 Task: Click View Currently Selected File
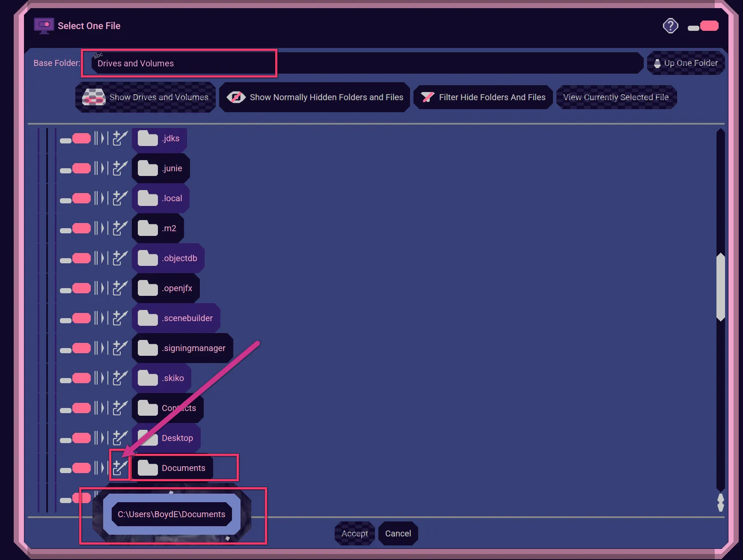[616, 97]
